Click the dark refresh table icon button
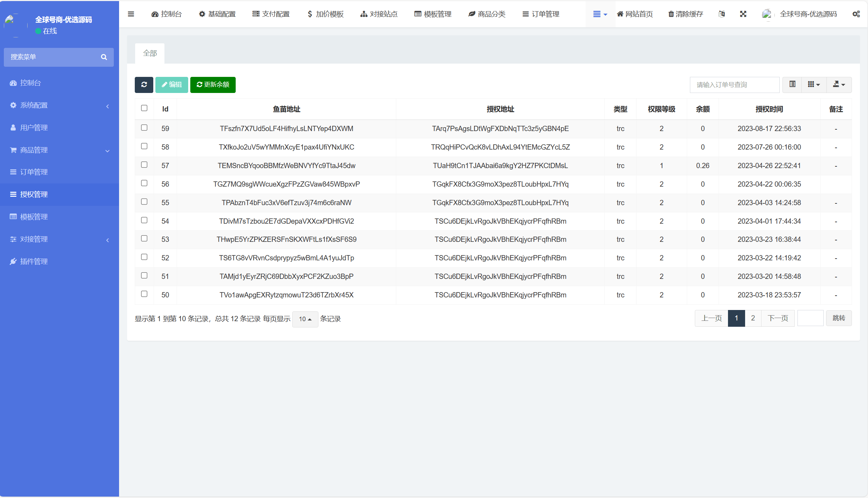This screenshot has height=498, width=868. (144, 85)
